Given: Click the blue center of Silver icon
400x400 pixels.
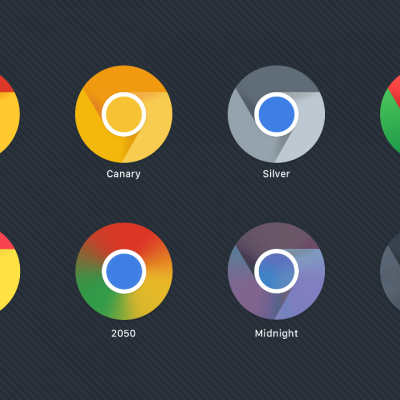Looking at the screenshot, I should click(276, 114).
